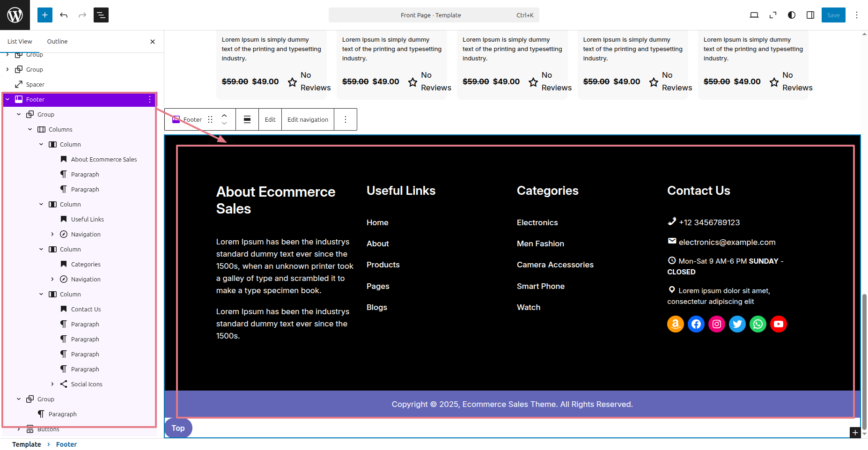This screenshot has height=450, width=868.
Task: Click the WhatsApp social icon
Action: point(758,324)
